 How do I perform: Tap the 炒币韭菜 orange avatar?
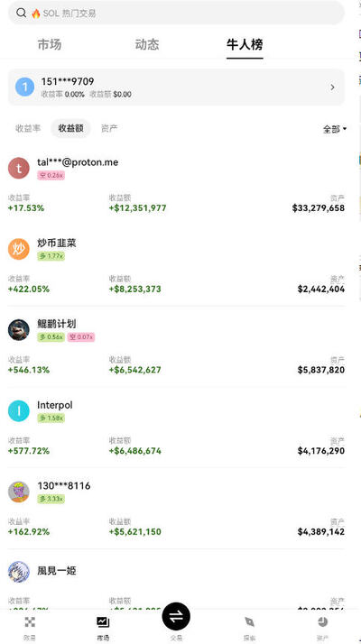[x=19, y=249]
